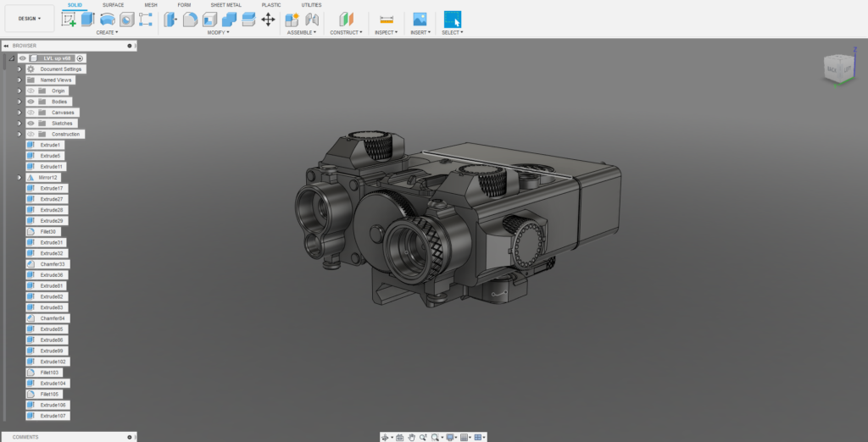This screenshot has height=442, width=868.
Task: Show the Origin folder via eye icon
Action: point(31,91)
